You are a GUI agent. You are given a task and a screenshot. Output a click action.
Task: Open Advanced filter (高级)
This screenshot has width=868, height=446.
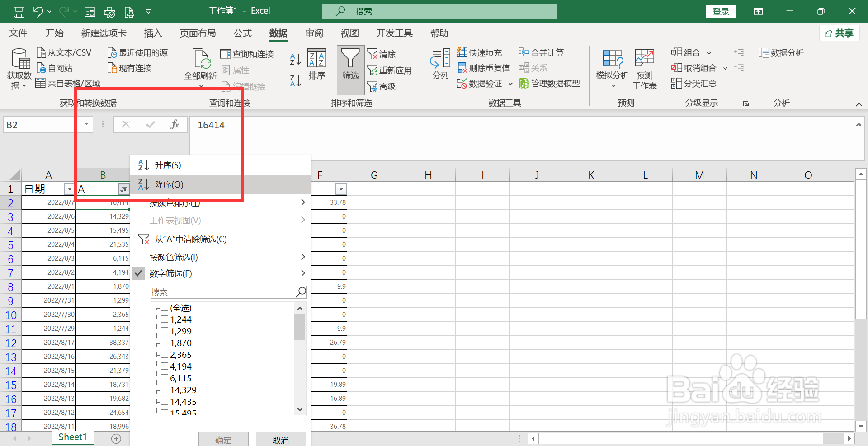[381, 86]
